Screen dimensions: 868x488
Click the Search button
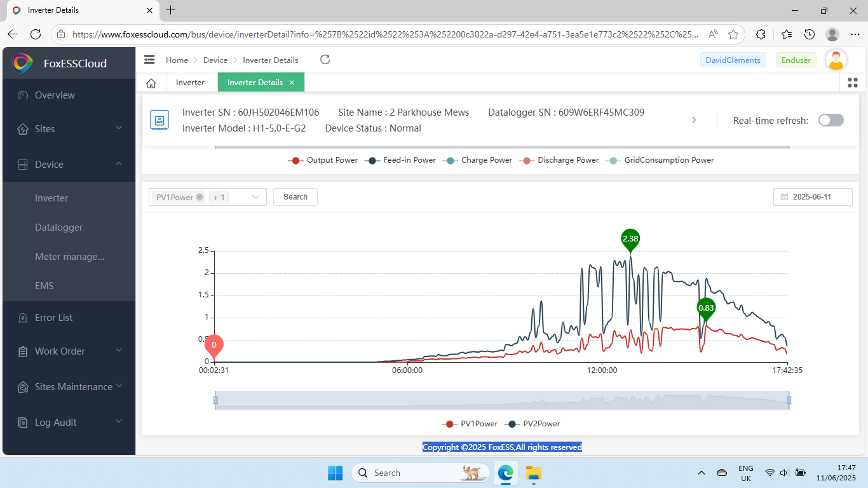(295, 197)
